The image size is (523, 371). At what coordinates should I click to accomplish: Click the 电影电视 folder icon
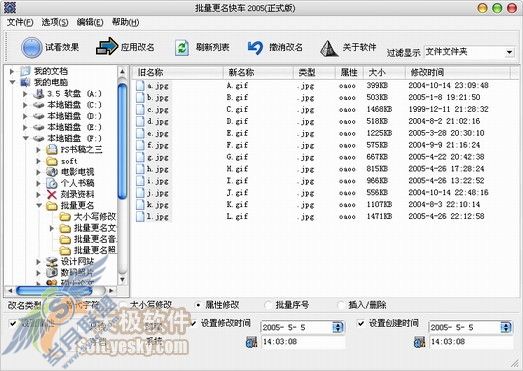[x=52, y=172]
